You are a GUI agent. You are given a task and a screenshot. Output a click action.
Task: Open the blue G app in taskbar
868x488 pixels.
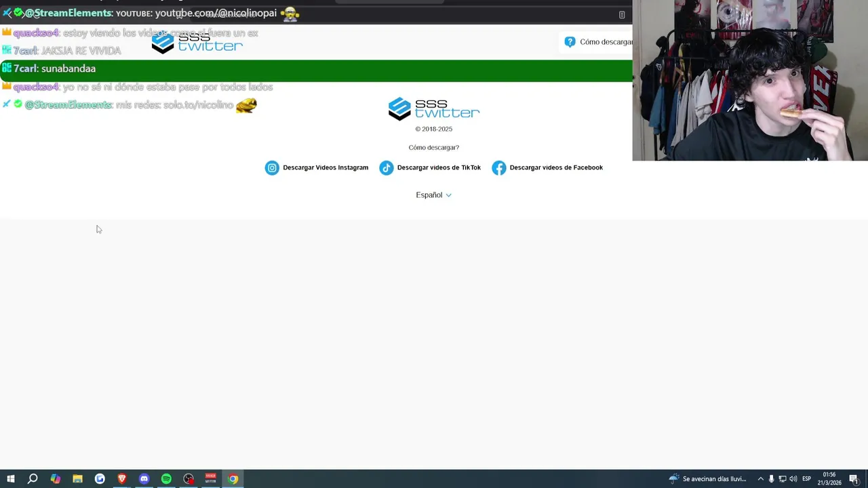click(x=100, y=479)
